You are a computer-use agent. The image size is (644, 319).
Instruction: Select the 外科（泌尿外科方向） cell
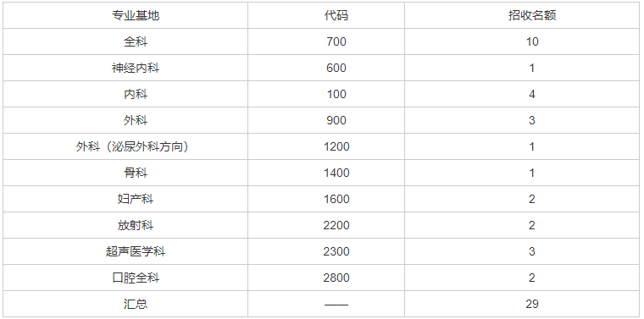tap(136, 146)
